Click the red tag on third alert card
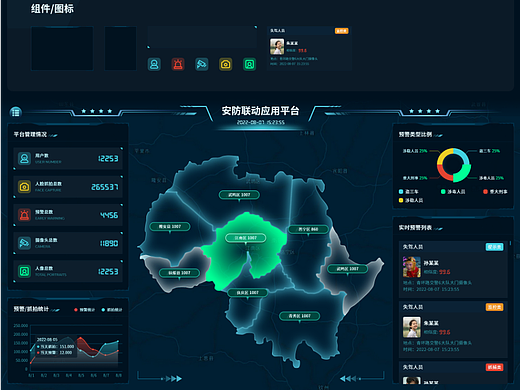The height and width of the screenshot is (390, 520). coord(494,367)
